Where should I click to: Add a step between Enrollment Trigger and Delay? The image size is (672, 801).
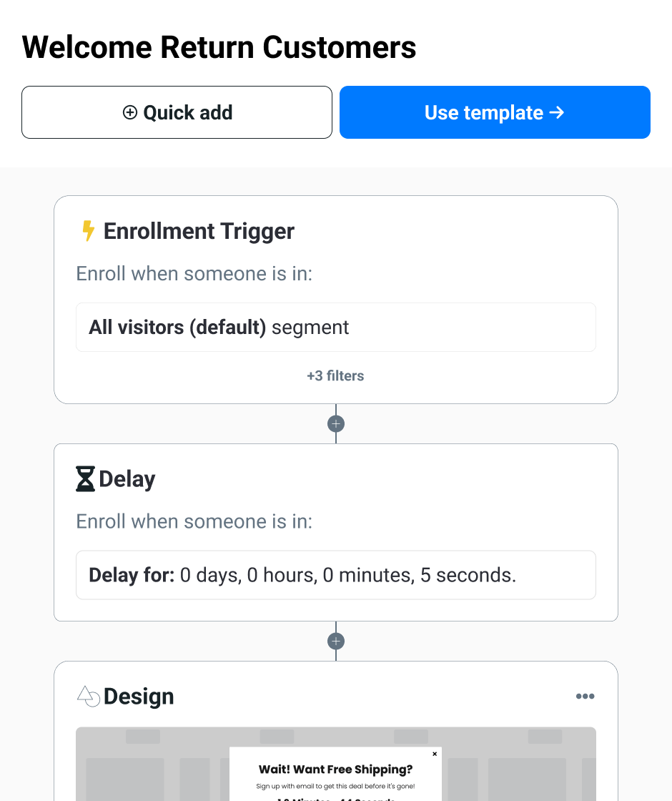click(x=336, y=424)
